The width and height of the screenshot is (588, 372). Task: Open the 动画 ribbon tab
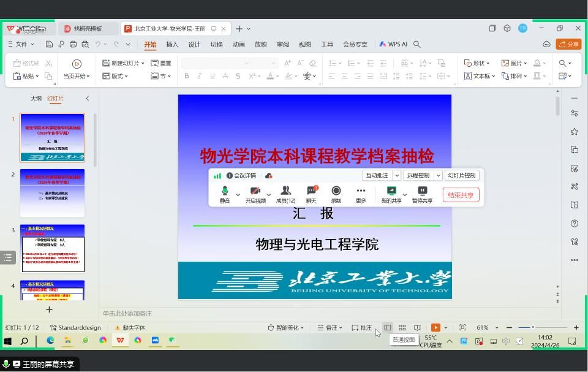[238, 44]
